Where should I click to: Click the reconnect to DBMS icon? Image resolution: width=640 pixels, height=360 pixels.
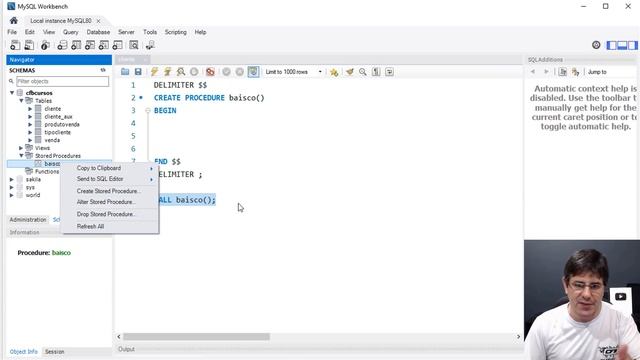pos(150,45)
